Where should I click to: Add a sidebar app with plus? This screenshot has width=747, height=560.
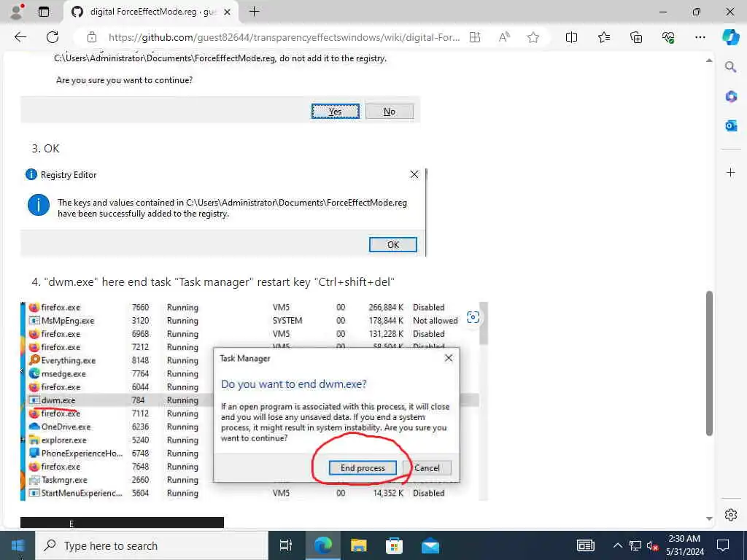point(731,172)
